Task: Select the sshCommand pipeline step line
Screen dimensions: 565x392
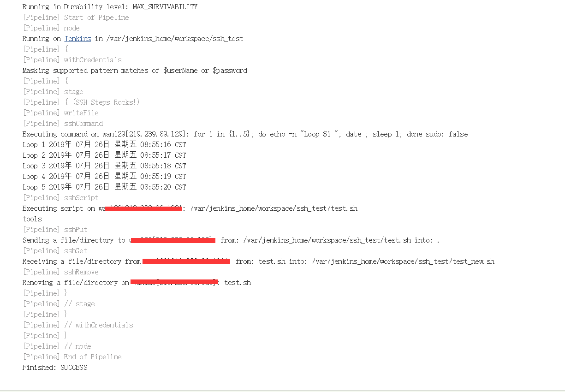Action: click(63, 124)
